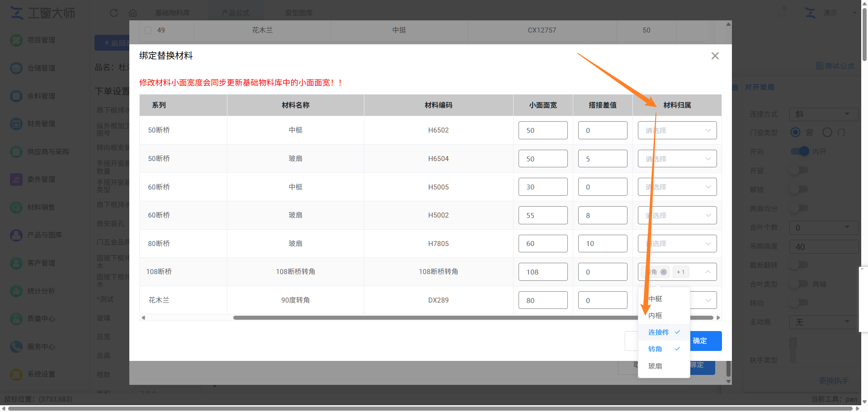This screenshot has width=868, height=412.
Task: Click the dialog table horizontal scrollbar
Action: 473,318
